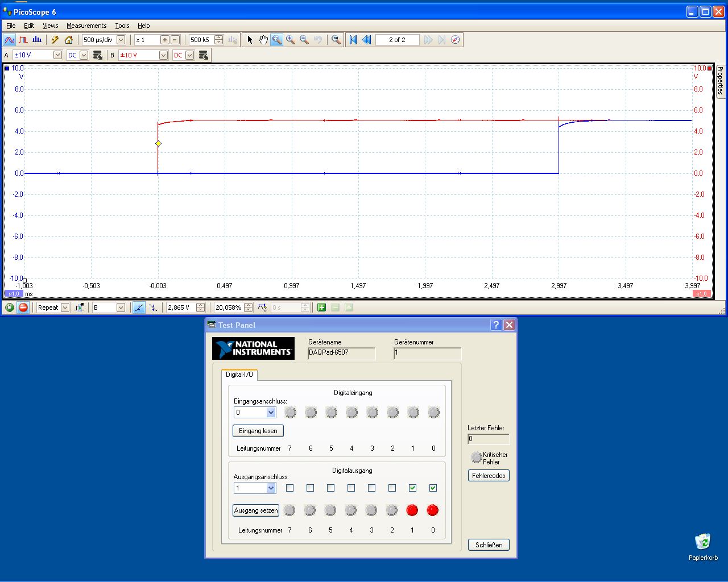Click the yellow trigger marker diamond

[x=158, y=143]
